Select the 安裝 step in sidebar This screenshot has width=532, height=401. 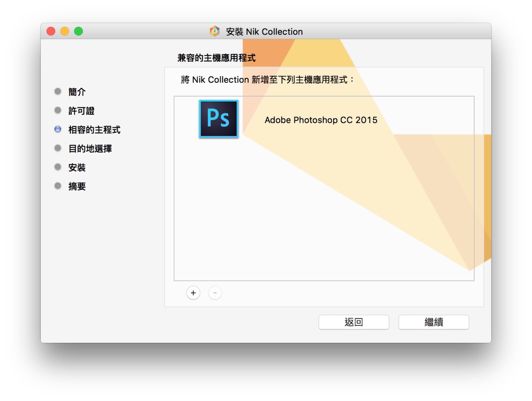coord(77,167)
